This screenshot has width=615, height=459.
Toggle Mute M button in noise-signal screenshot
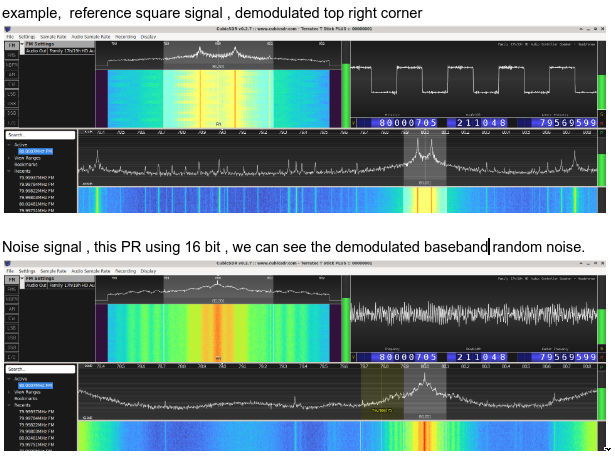click(x=602, y=357)
